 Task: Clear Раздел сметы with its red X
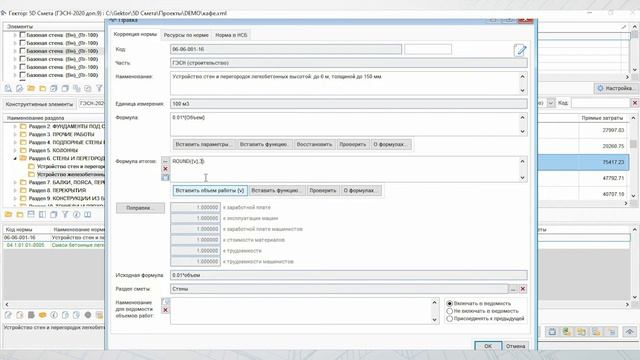pos(523,289)
